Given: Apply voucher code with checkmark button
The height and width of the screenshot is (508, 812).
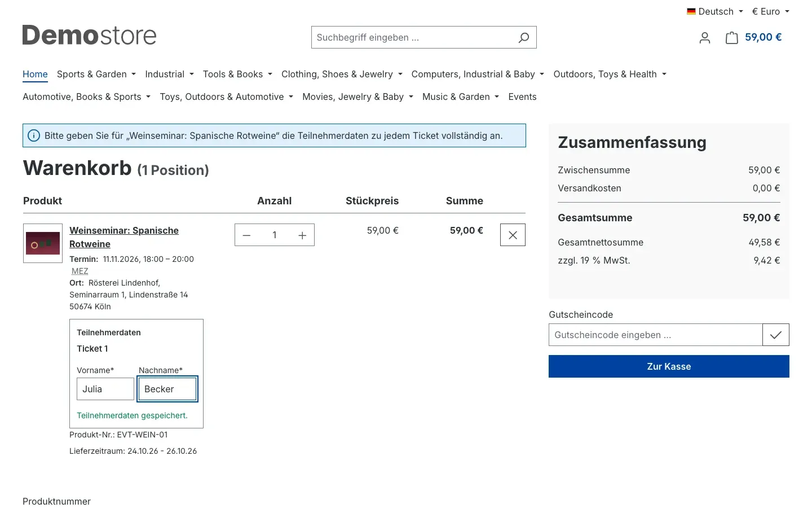Looking at the screenshot, I should click(776, 335).
